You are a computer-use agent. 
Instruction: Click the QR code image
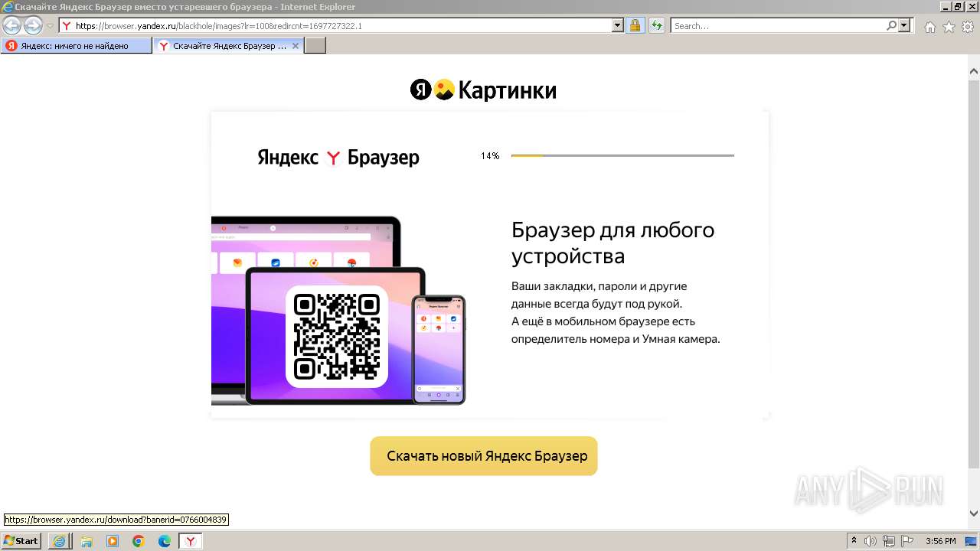[x=337, y=337]
